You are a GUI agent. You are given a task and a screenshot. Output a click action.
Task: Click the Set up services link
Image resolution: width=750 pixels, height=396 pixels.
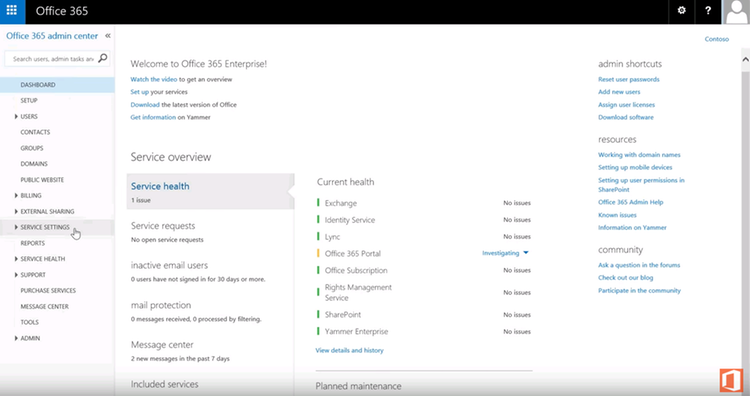(140, 92)
